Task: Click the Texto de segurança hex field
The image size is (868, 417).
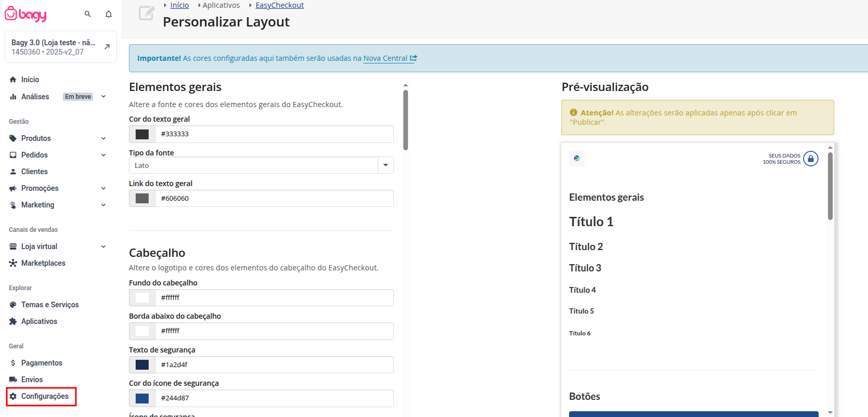Action: pyautogui.click(x=274, y=365)
